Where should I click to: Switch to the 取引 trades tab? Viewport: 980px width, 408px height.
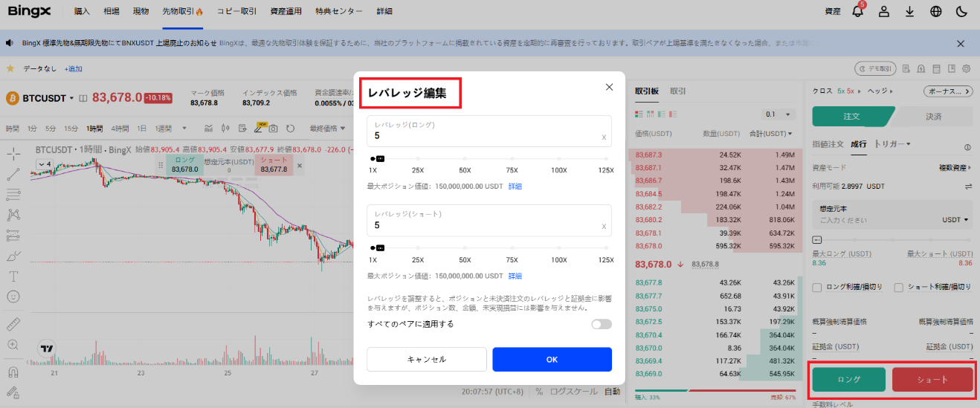678,91
